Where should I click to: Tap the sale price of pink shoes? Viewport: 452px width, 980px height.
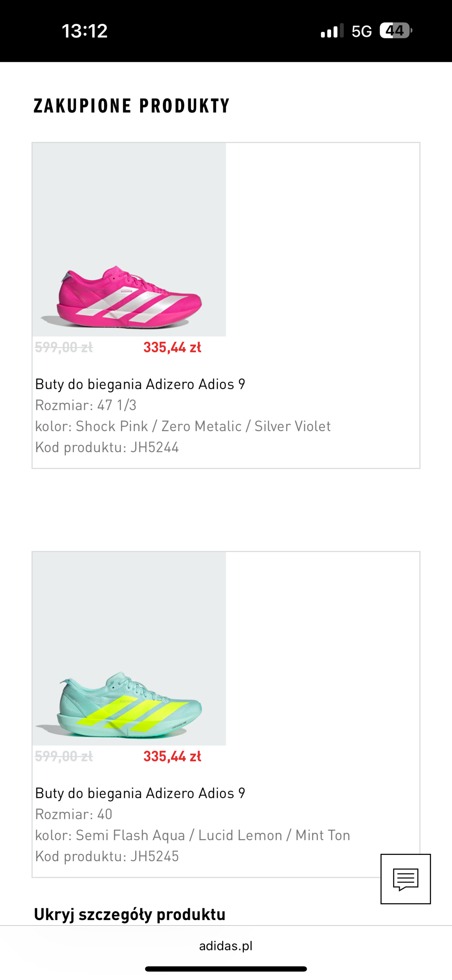173,347
